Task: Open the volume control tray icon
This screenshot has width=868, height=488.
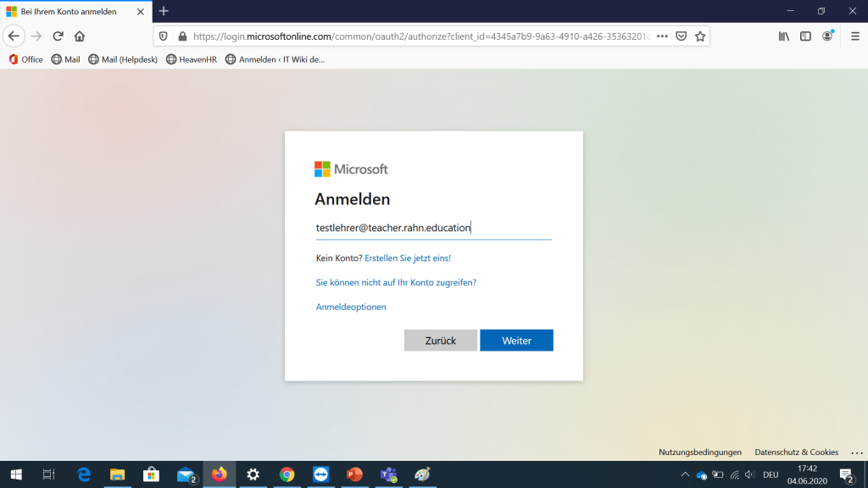Action: tap(750, 474)
